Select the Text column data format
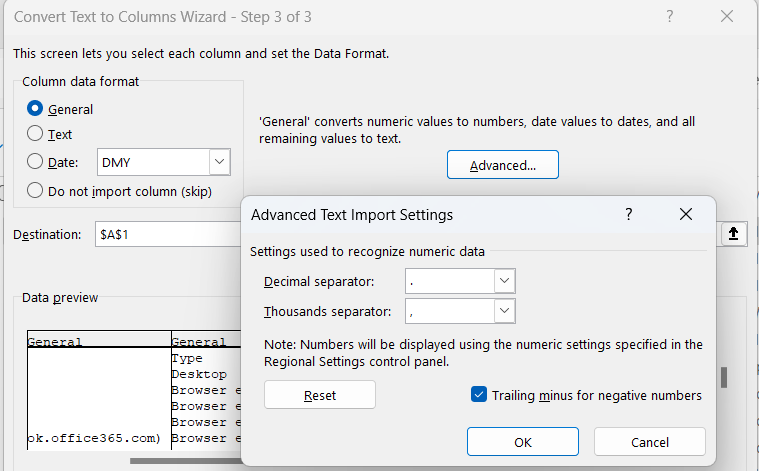The width and height of the screenshot is (759, 471). click(36, 134)
